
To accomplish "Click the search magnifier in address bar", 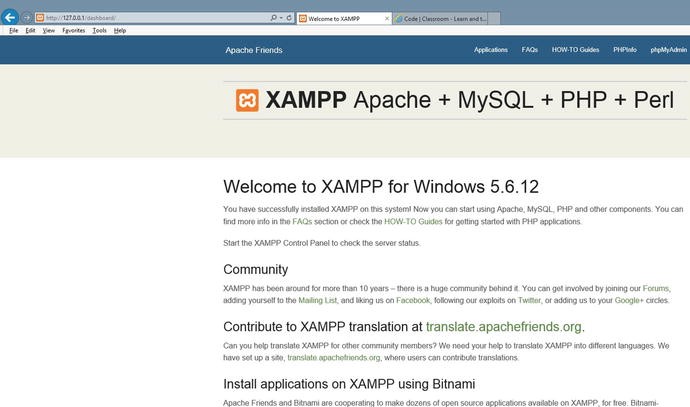I will pos(273,18).
